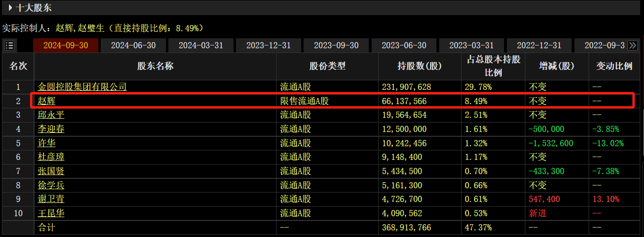Open 许华 shareholder link

coord(46,143)
